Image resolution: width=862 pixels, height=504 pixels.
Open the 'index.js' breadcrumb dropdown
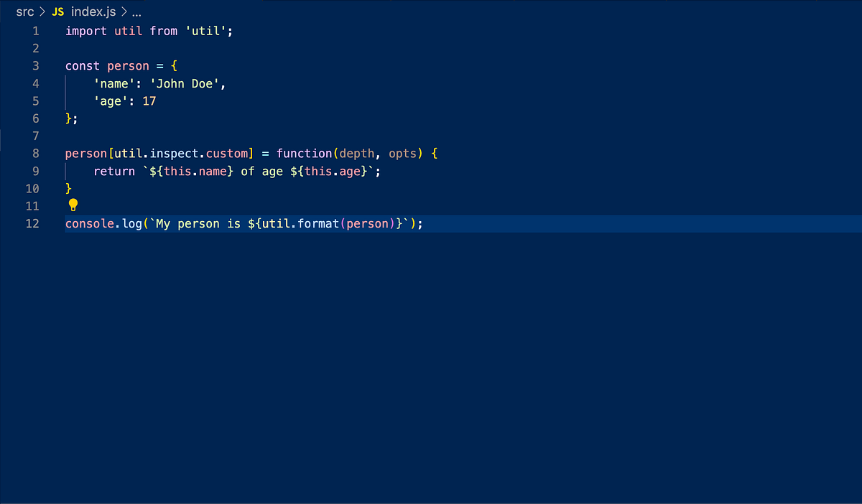[x=94, y=11]
